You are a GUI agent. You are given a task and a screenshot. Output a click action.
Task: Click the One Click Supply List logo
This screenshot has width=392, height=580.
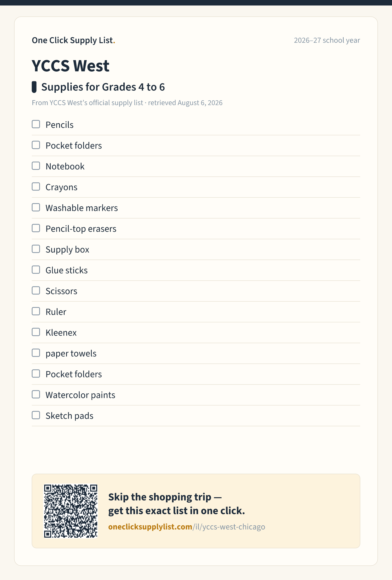(73, 40)
